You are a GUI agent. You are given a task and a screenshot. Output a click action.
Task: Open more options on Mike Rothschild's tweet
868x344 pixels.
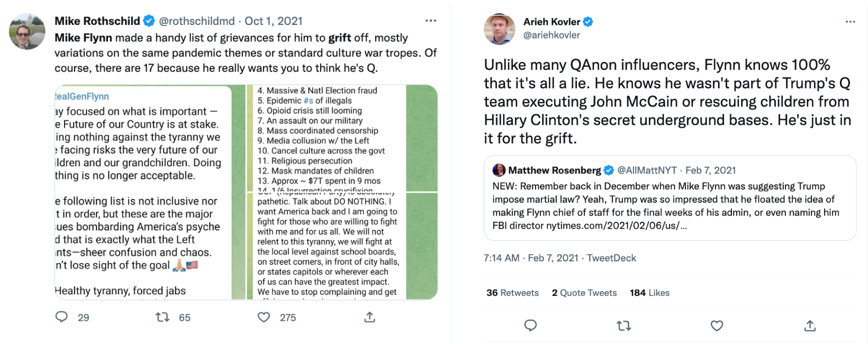431,21
